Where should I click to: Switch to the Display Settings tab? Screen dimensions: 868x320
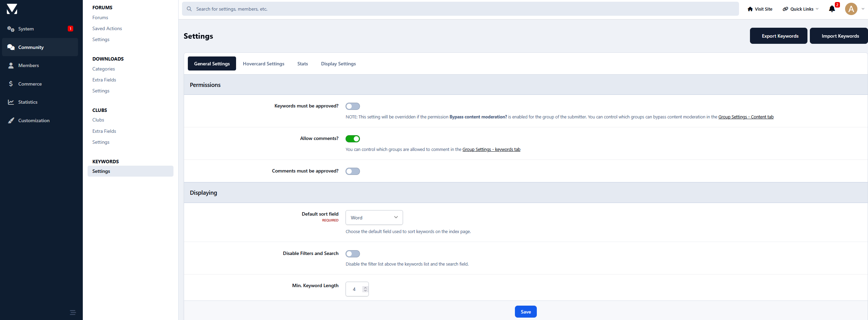[x=338, y=64]
